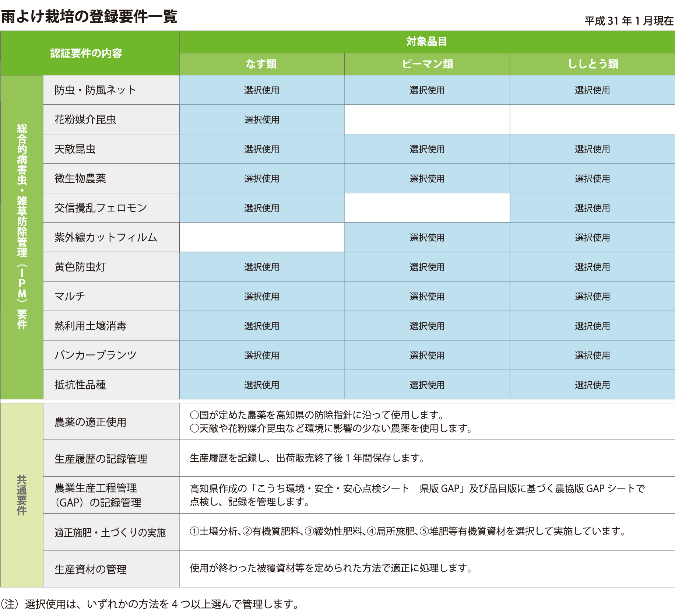Click 選択使用 for 天敵昆虫 under ししとう類
The height and width of the screenshot is (616, 675).
coord(593,149)
